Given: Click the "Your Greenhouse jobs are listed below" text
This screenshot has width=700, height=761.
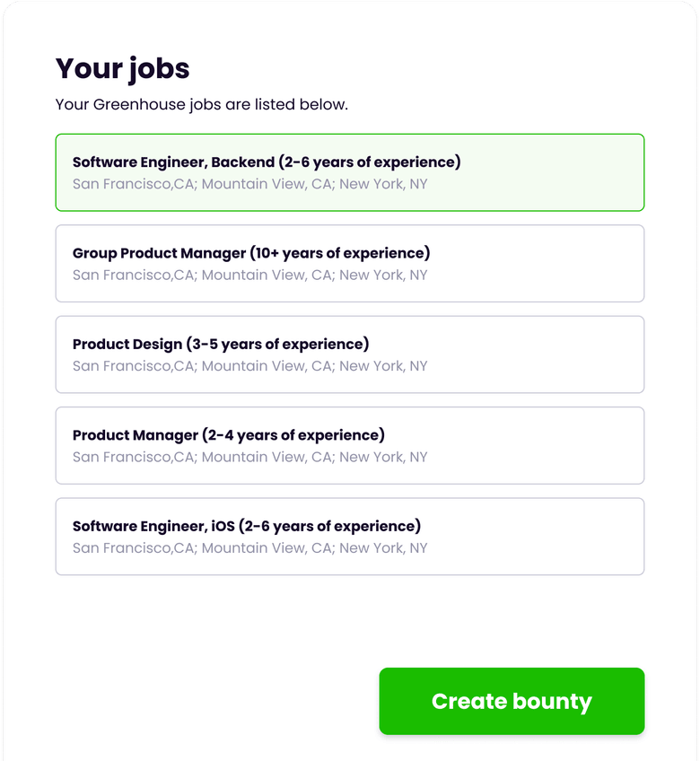Looking at the screenshot, I should [x=201, y=104].
